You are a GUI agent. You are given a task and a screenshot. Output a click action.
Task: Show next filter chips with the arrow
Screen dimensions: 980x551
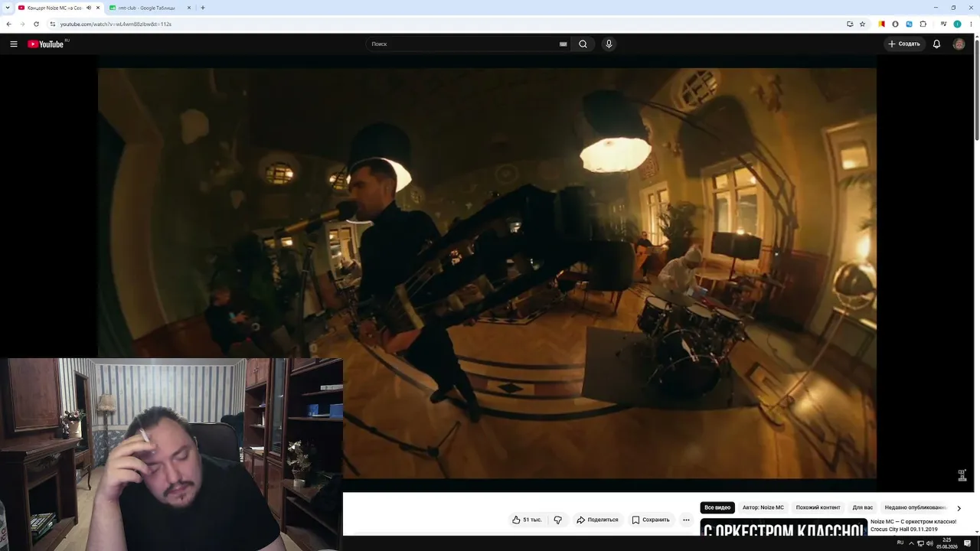pyautogui.click(x=959, y=508)
